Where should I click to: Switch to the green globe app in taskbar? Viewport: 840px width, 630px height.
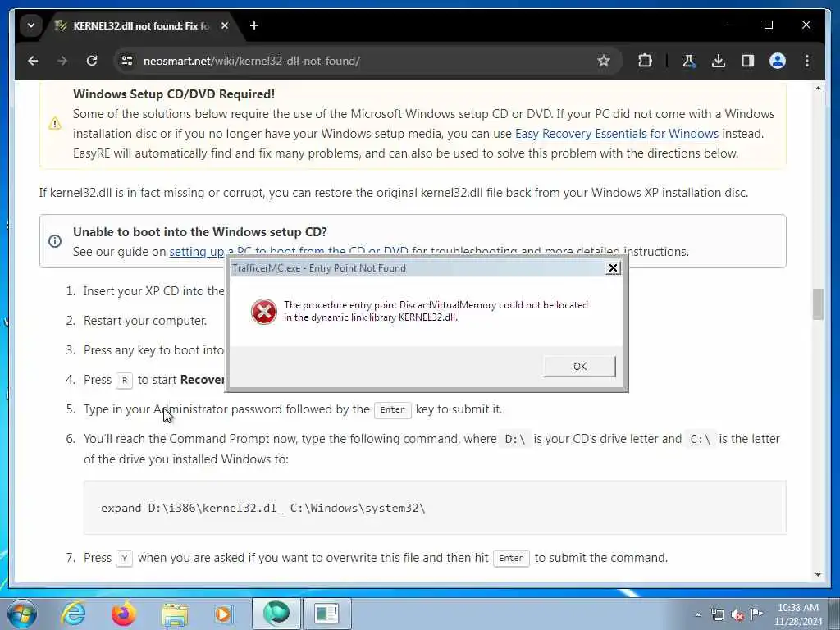coord(276,614)
